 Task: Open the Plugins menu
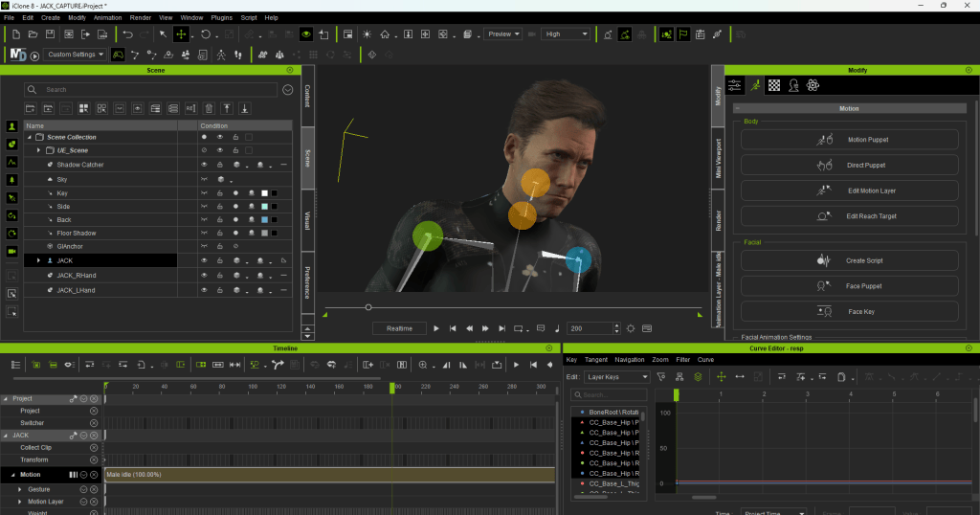click(221, 17)
